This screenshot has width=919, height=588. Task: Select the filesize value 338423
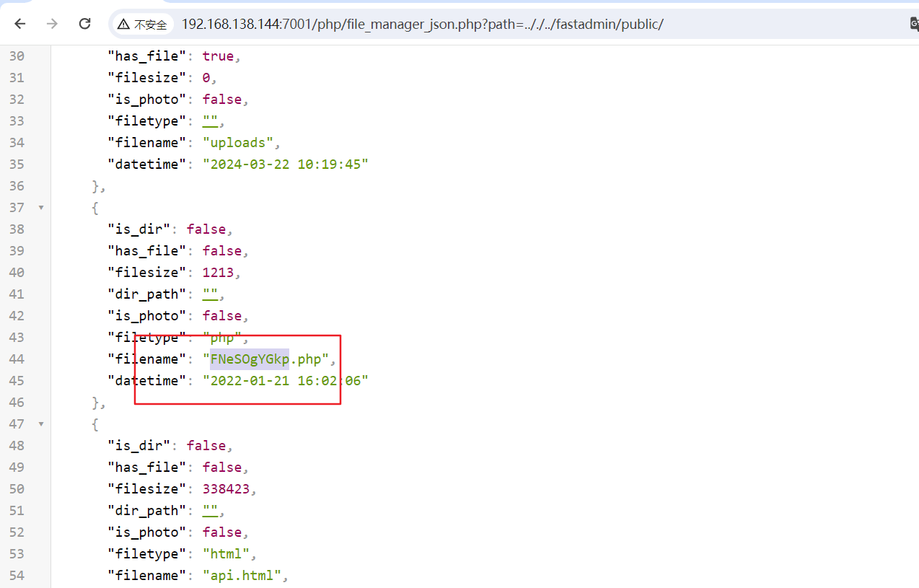226,488
